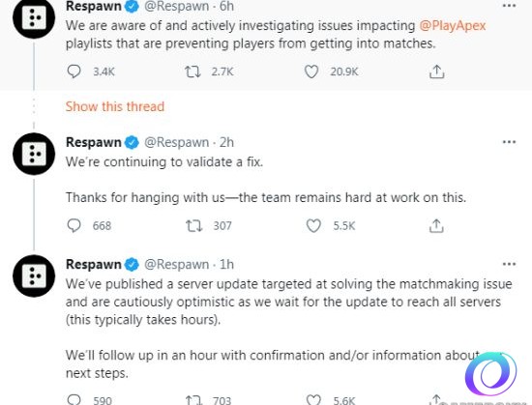Like the server update tweet with 5.6K
This screenshot has width=532, height=405.
(x=313, y=399)
